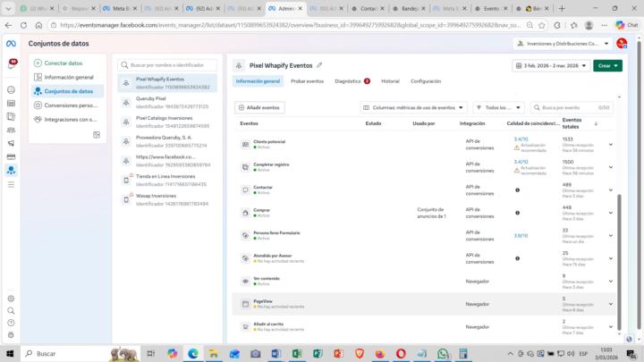Open the Meta logo home icon
644x362 pixels.
(x=11, y=44)
